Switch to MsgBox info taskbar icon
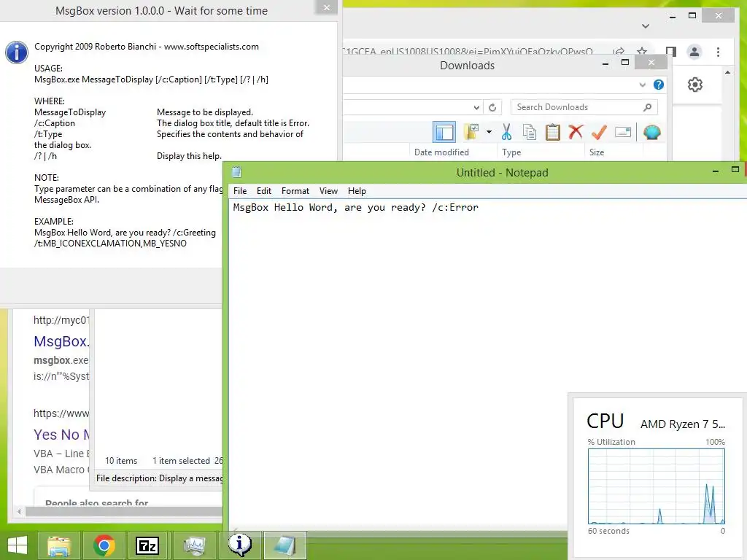The height and width of the screenshot is (560, 747). point(239,545)
